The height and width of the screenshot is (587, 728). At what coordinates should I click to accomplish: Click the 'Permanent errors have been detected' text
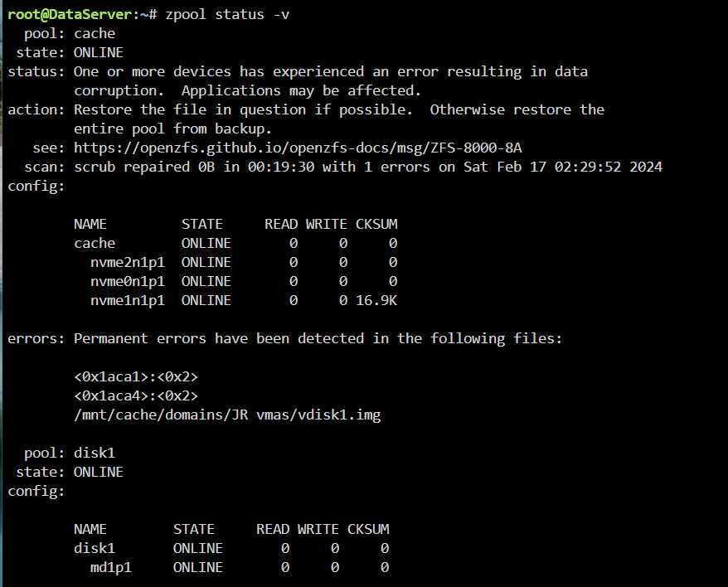(219, 338)
